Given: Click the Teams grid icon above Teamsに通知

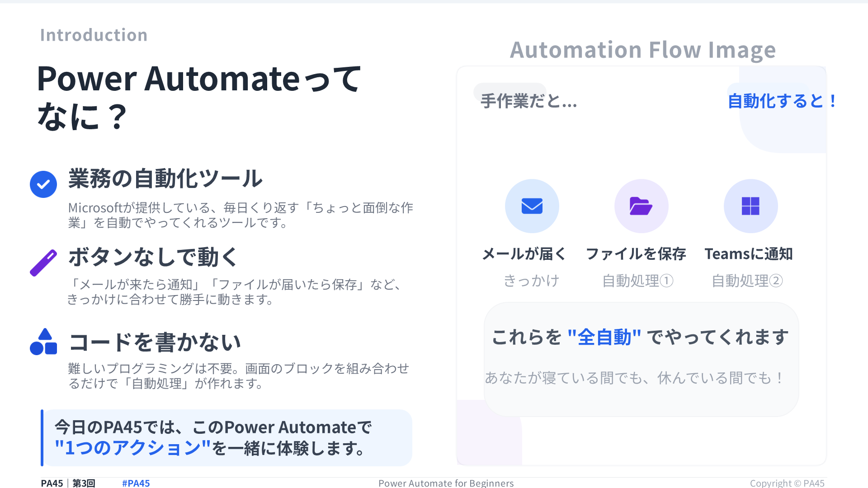Looking at the screenshot, I should [x=750, y=206].
